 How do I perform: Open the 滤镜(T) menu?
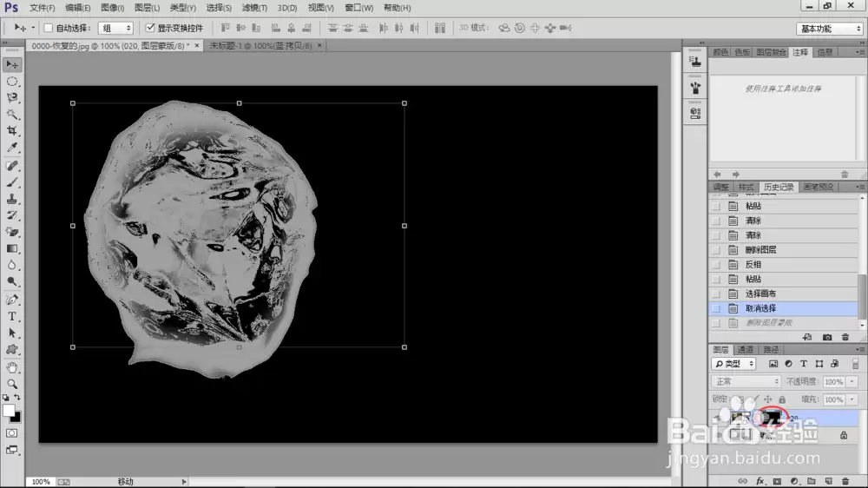click(x=254, y=8)
